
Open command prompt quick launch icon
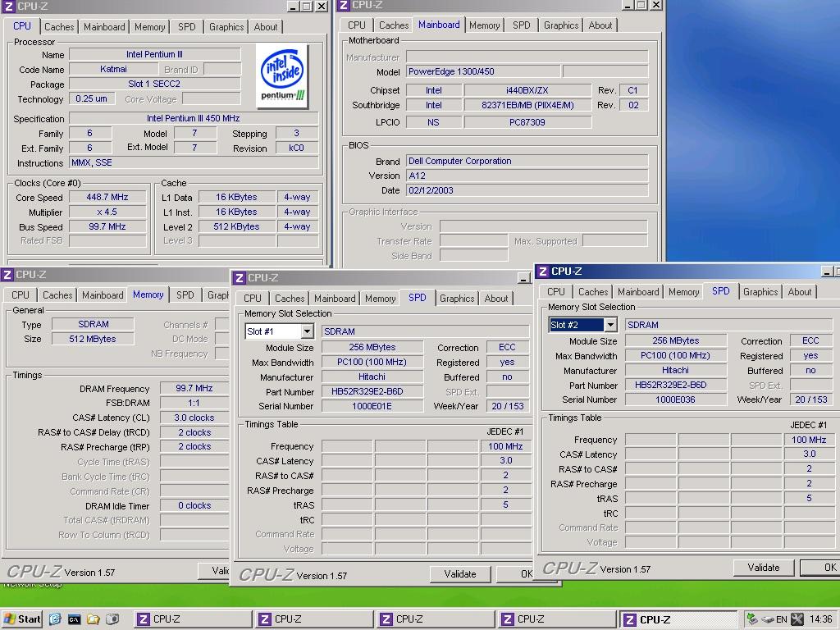[x=74, y=619]
